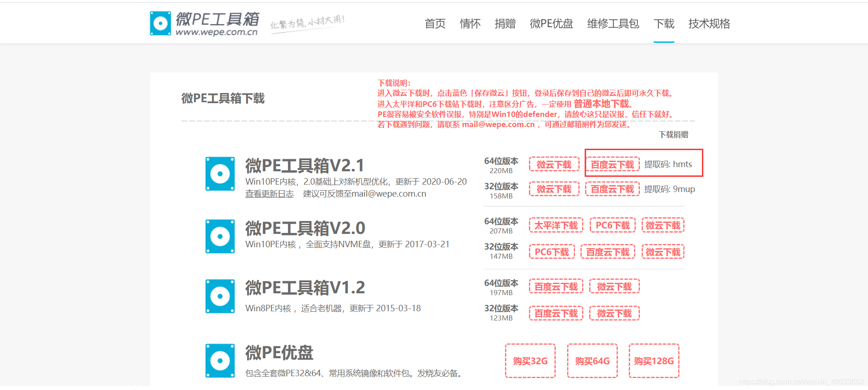This screenshot has width=868, height=390.
Task: Click the 下载捐赠 link
Action: 673,134
